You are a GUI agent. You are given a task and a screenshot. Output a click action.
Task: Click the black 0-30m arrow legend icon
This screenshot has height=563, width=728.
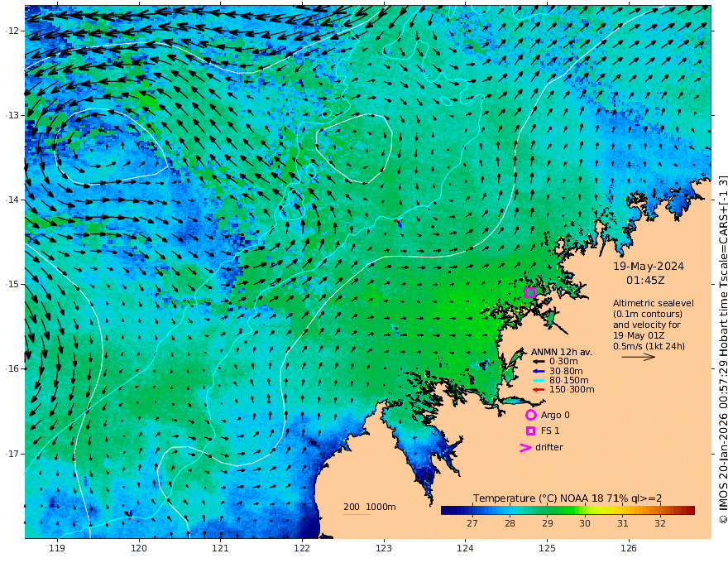(538, 361)
